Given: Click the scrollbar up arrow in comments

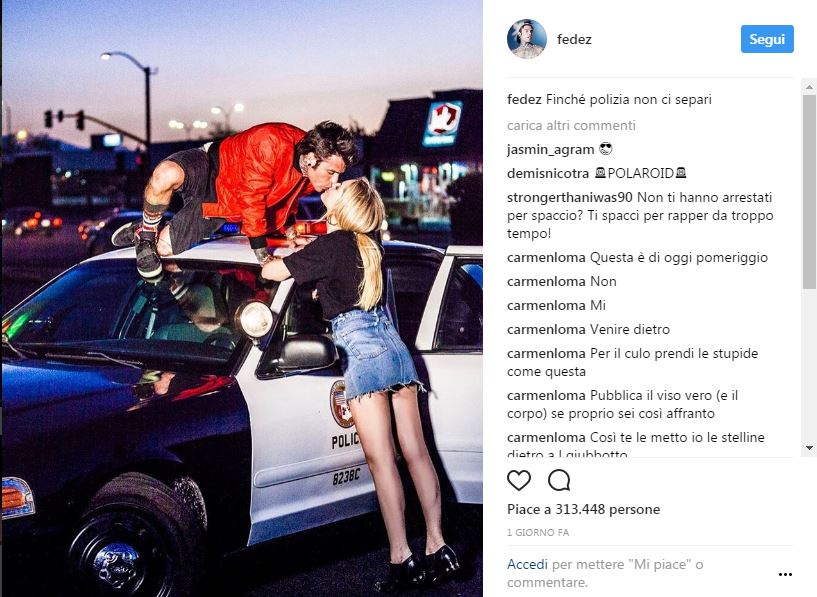Looking at the screenshot, I should click(809, 87).
